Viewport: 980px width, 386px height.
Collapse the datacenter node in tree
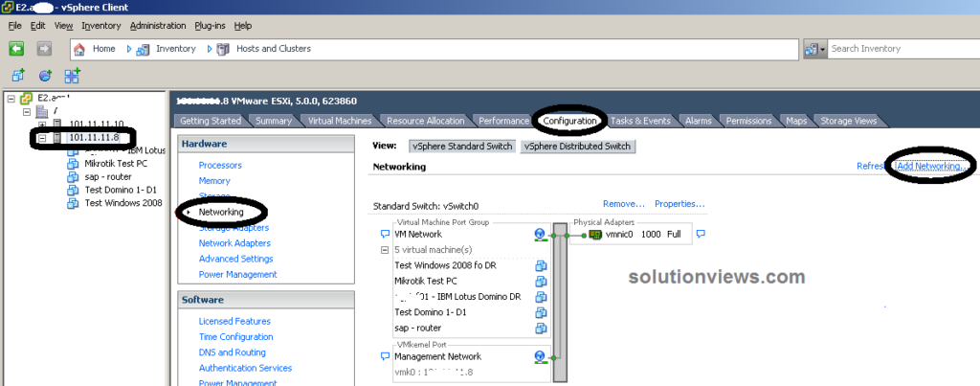(26, 111)
